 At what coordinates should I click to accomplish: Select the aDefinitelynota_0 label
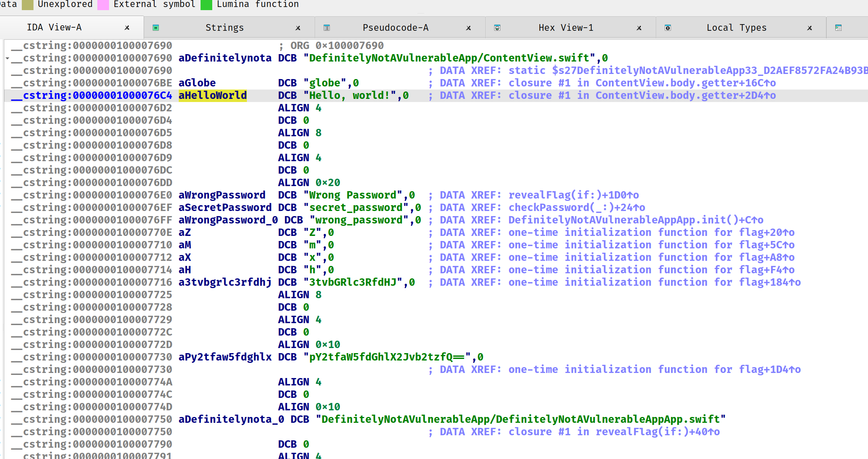coord(231,419)
